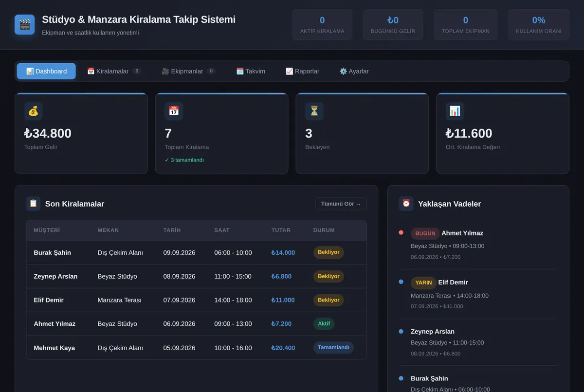
Task: Click the Aktif status badge for Ahmet Yılmaz
Action: pyautogui.click(x=324, y=324)
